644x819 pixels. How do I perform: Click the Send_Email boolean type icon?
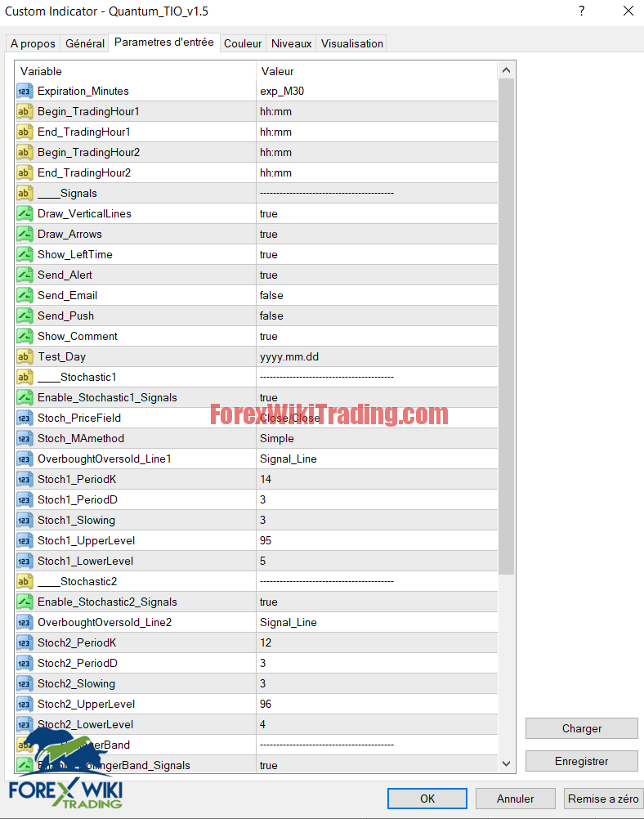[x=25, y=296]
